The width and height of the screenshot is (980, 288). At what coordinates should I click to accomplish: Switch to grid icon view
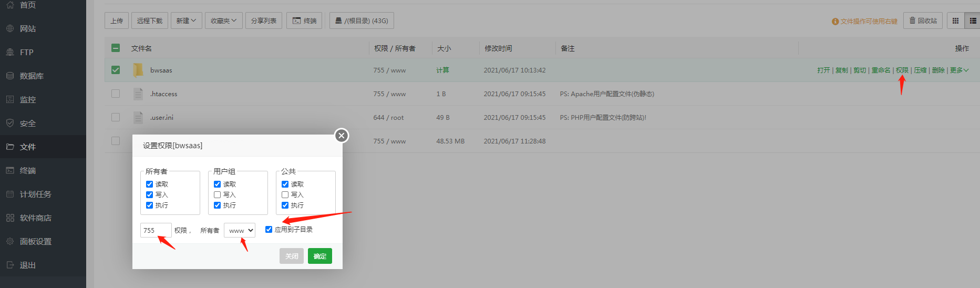tap(955, 20)
